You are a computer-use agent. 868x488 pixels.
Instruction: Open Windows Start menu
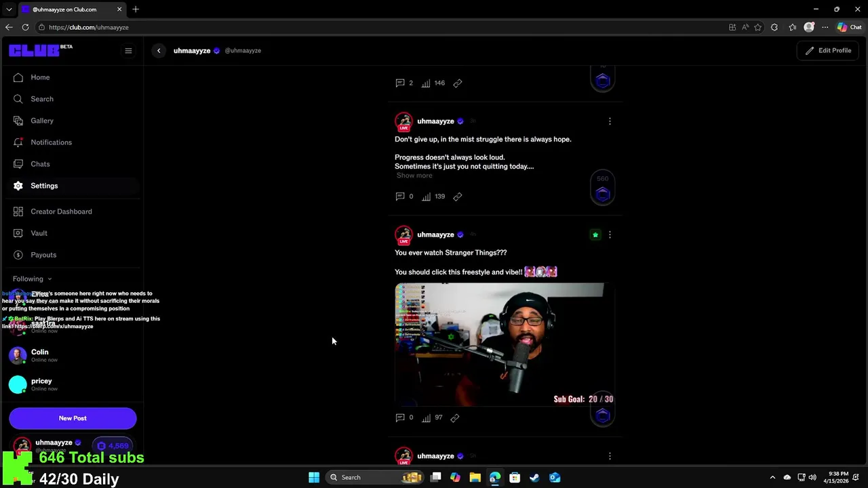click(314, 477)
